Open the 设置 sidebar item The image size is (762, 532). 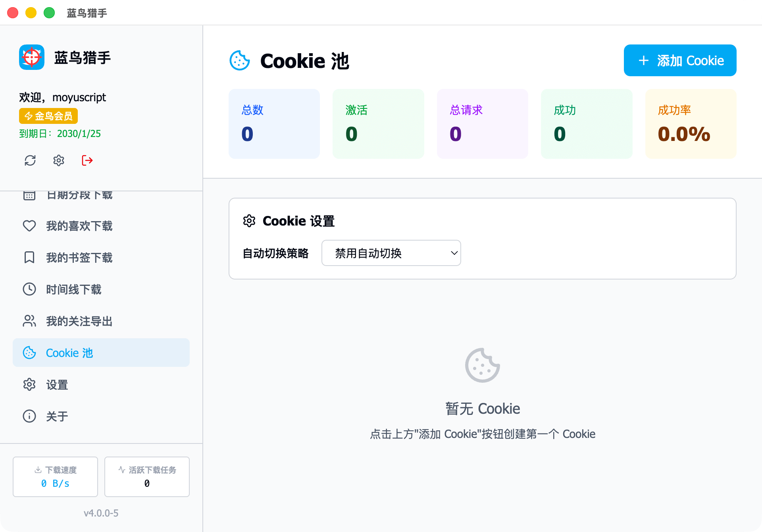(57, 385)
